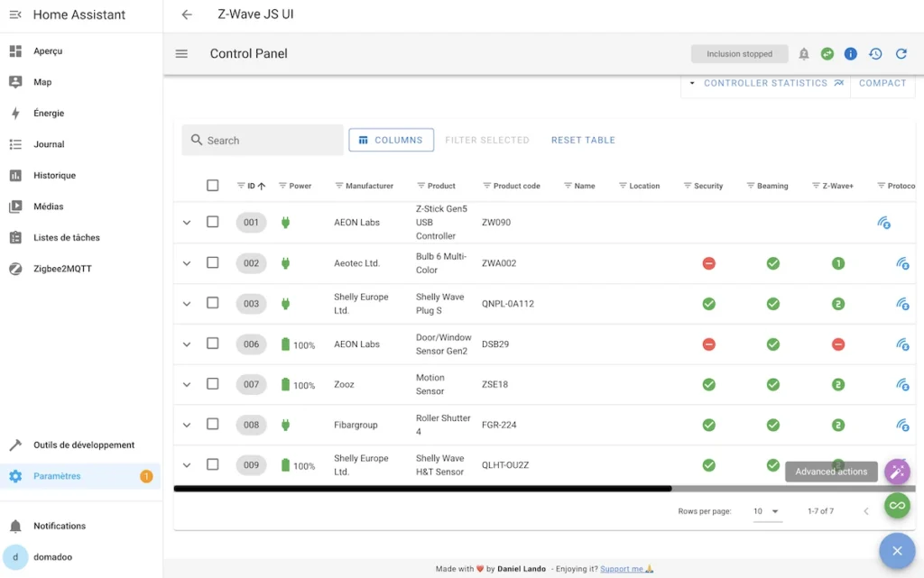Select the checkbox for node 009
Image resolution: width=924 pixels, height=578 pixels.
pos(213,464)
